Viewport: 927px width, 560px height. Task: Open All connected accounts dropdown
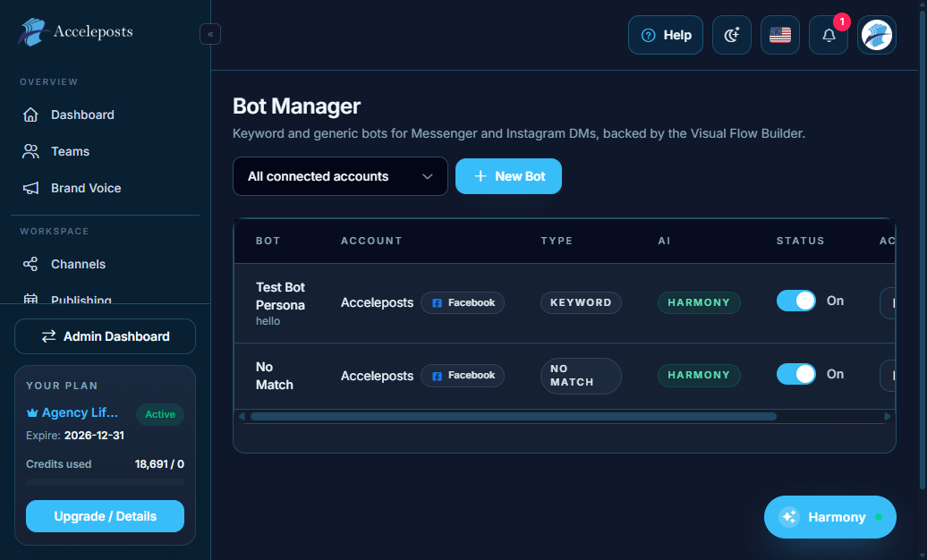(x=341, y=176)
